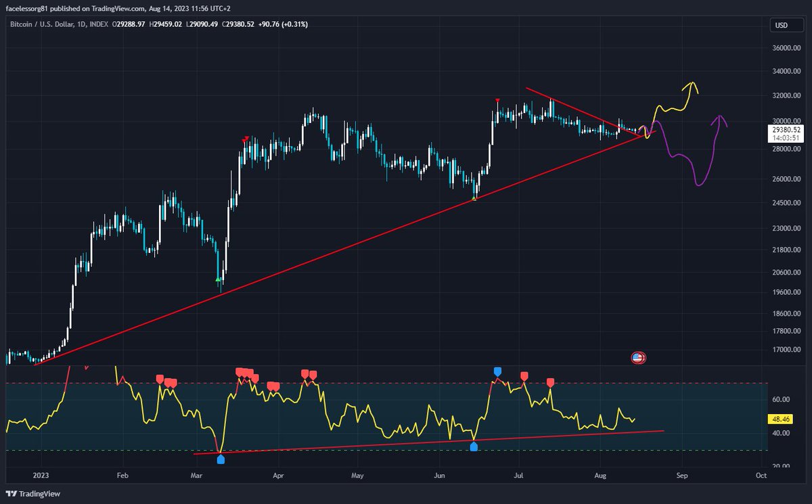Select the descending red trendline from July highs
812x504 pixels.
pos(583,112)
